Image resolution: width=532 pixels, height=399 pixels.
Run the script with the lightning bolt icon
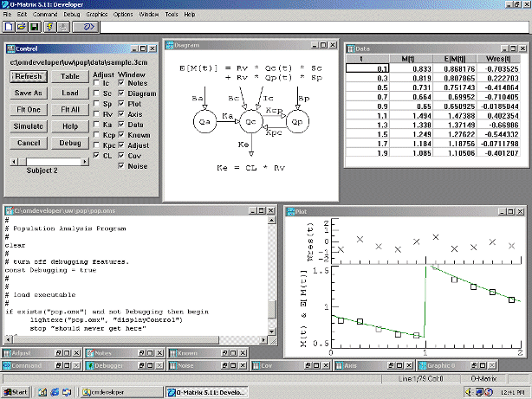click(x=50, y=27)
